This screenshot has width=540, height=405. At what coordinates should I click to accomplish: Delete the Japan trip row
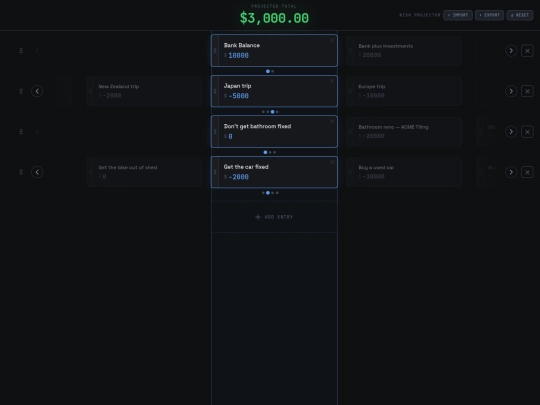point(527,91)
